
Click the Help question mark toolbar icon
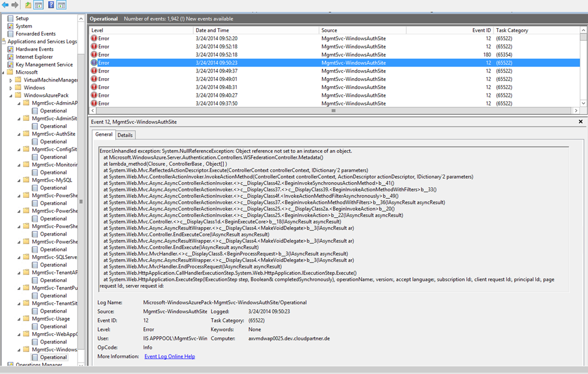click(x=51, y=5)
